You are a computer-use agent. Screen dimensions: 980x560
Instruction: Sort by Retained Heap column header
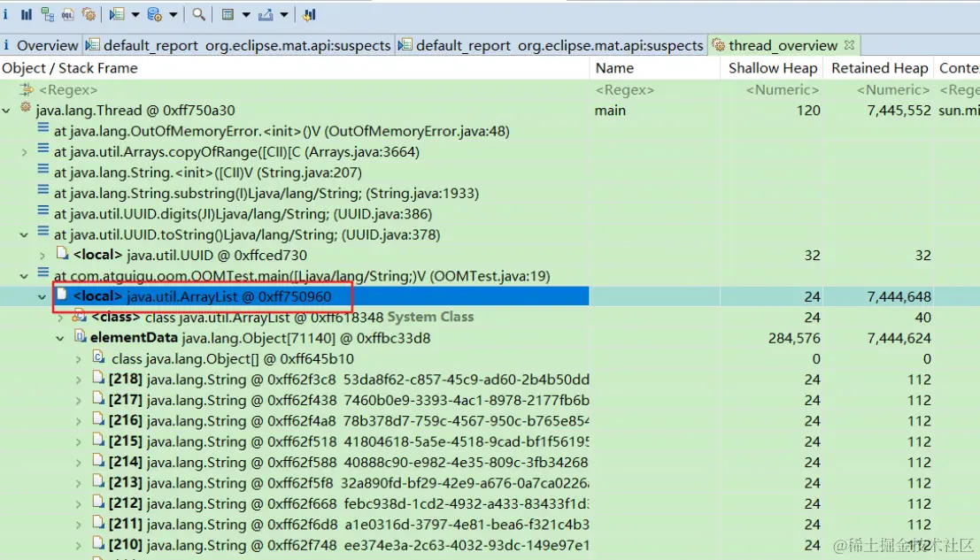pos(879,68)
